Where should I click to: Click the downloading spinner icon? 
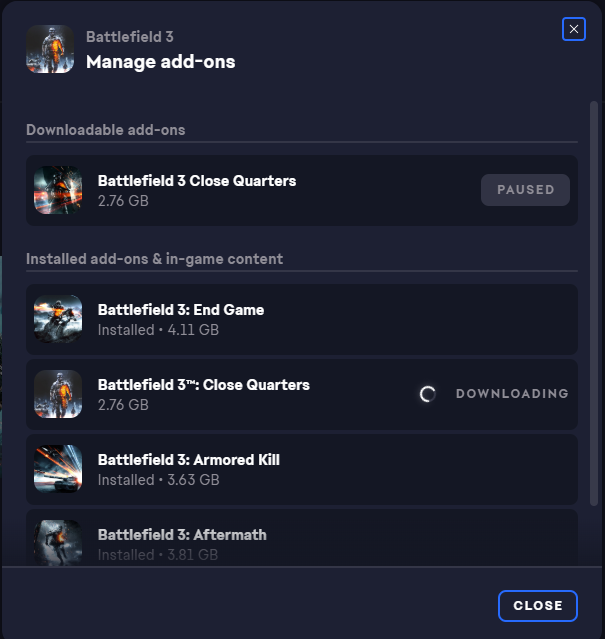(x=427, y=394)
